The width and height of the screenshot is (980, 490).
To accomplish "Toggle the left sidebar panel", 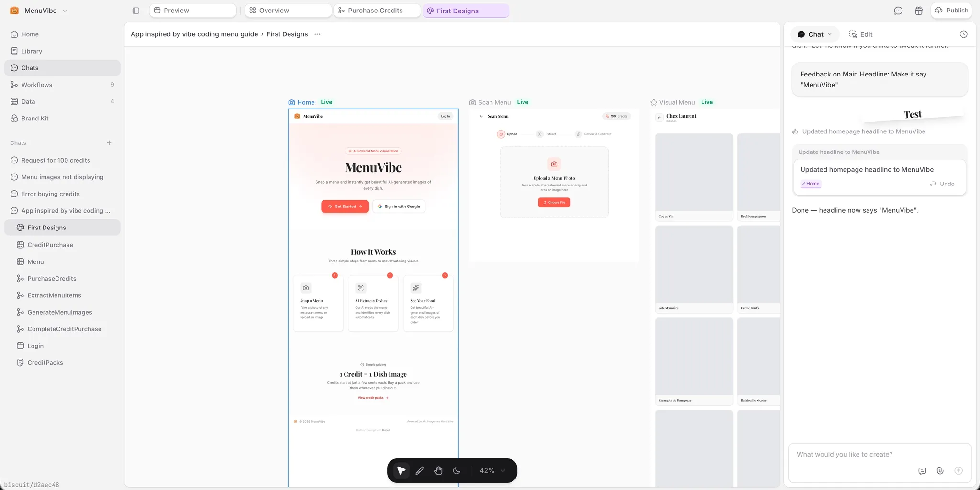I will click(x=136, y=11).
